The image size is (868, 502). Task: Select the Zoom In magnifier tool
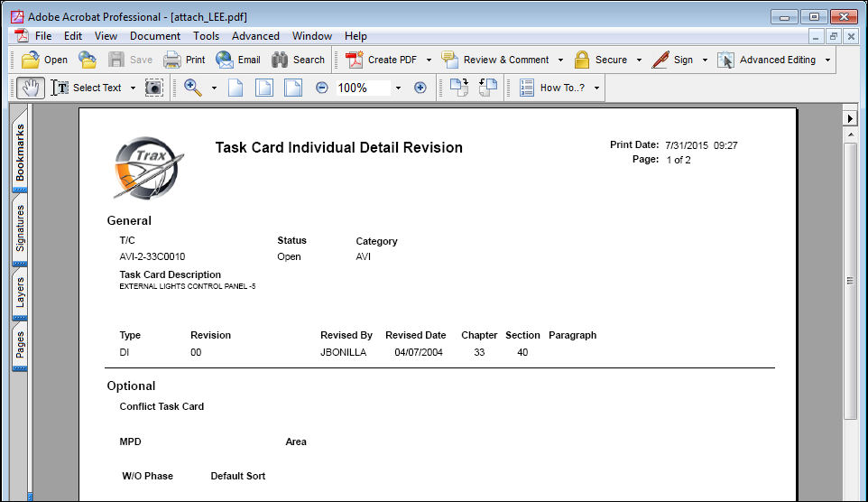(193, 88)
